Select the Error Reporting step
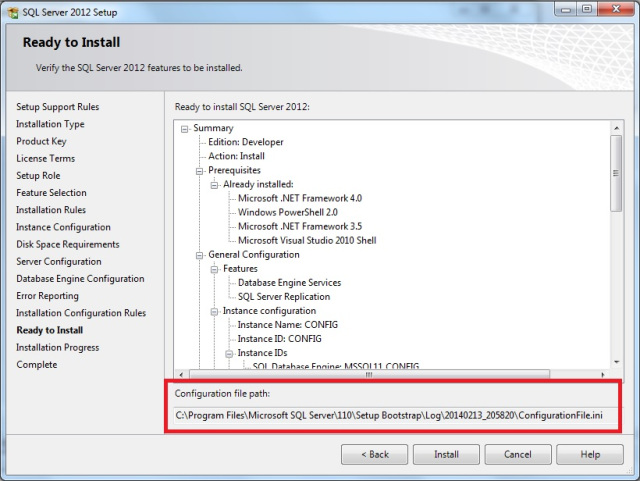 click(x=47, y=296)
